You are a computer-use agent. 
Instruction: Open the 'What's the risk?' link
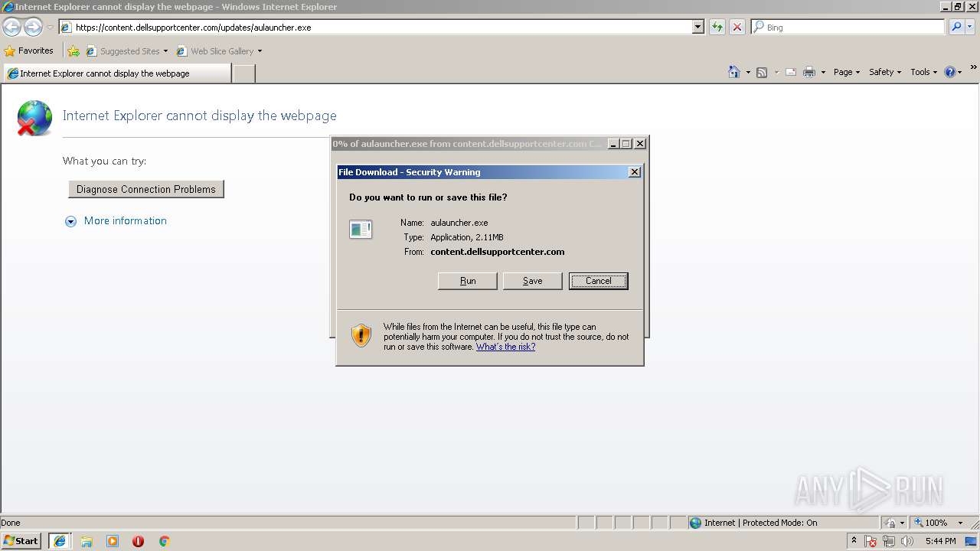click(x=505, y=347)
